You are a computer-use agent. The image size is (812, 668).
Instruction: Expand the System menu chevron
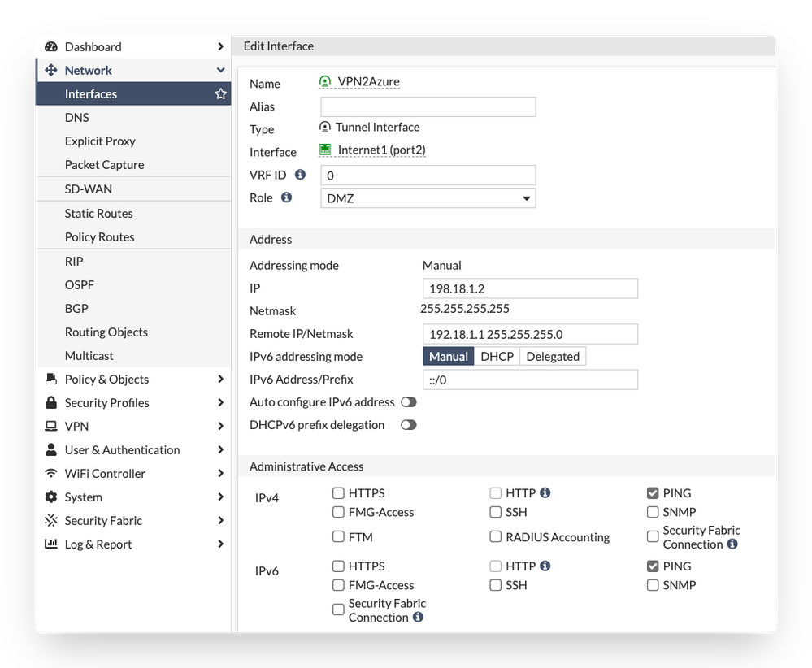(220, 497)
